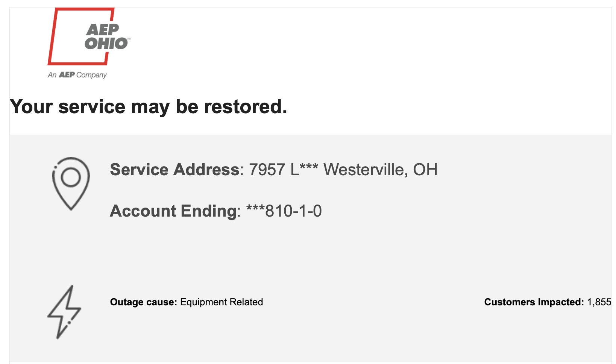Click the bold 'AEP' in company tagline
616x364 pixels.
coord(67,74)
